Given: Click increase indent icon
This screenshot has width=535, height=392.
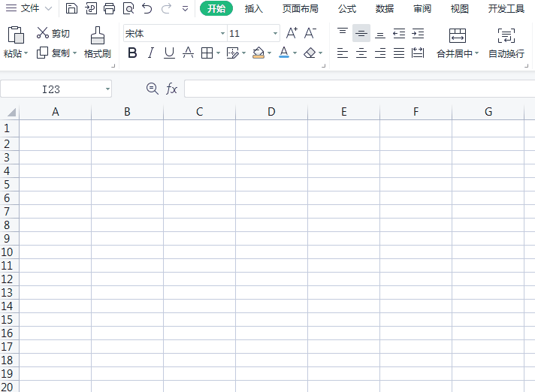Looking at the screenshot, I should click(418, 33).
